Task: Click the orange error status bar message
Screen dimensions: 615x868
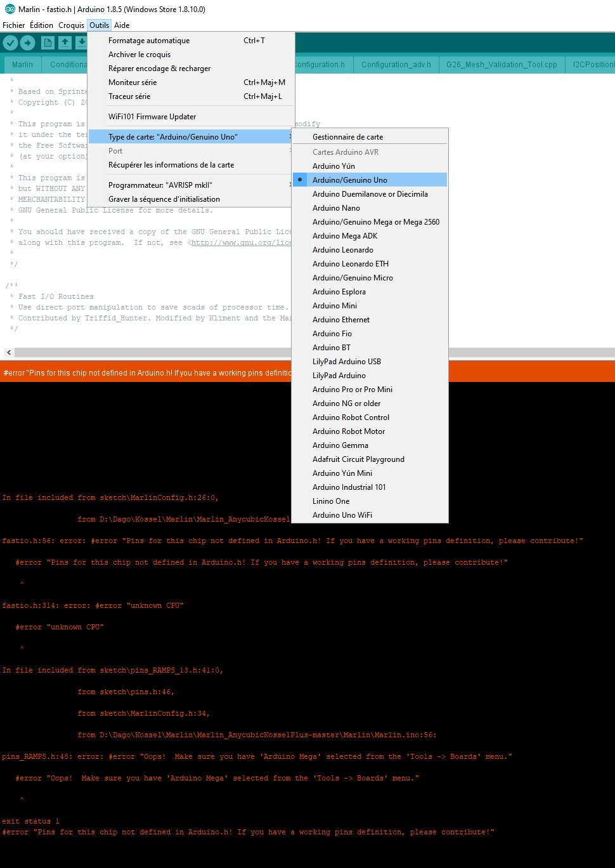Action: [147, 373]
